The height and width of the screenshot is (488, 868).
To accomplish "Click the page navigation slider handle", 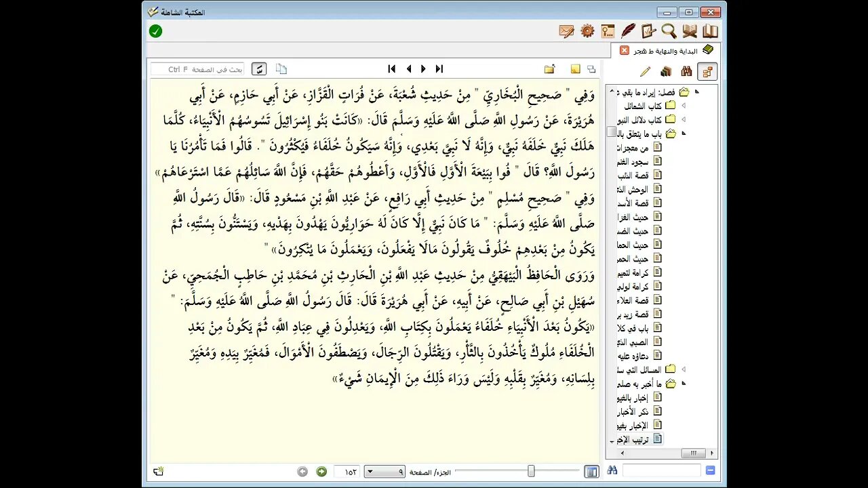I will pyautogui.click(x=531, y=471).
